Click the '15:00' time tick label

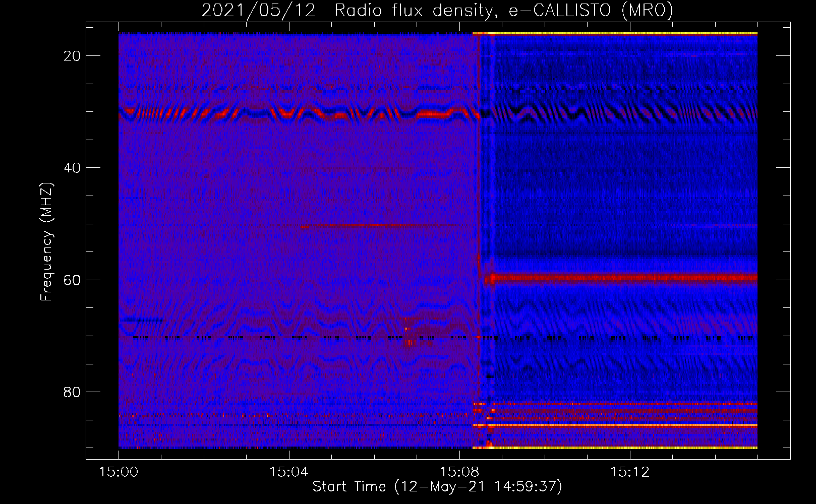pyautogui.click(x=119, y=472)
